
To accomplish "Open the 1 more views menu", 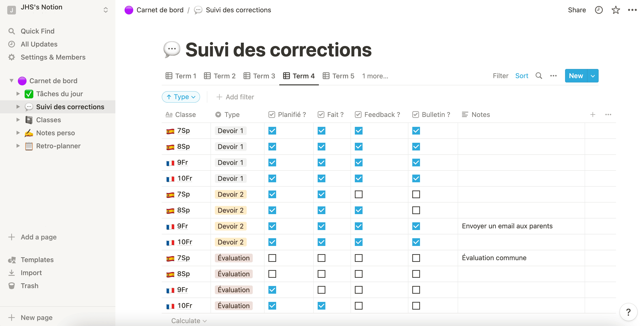I will pos(375,76).
